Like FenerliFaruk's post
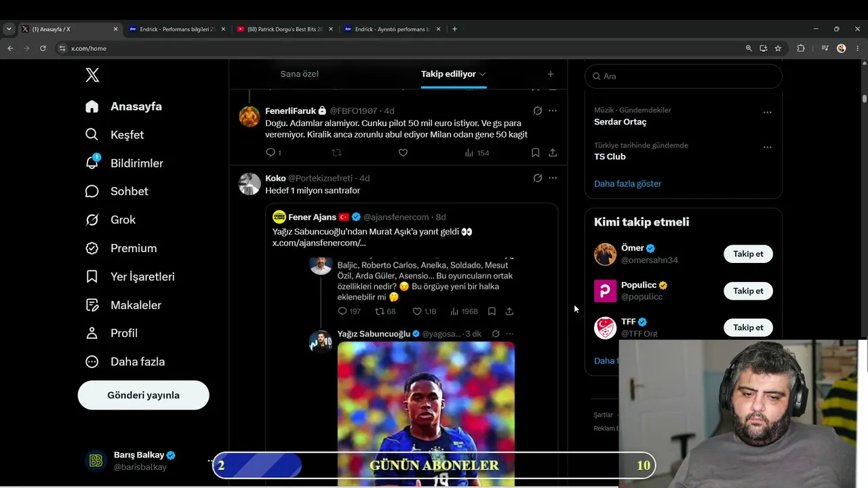Viewport: 868px width, 488px height. click(x=403, y=152)
